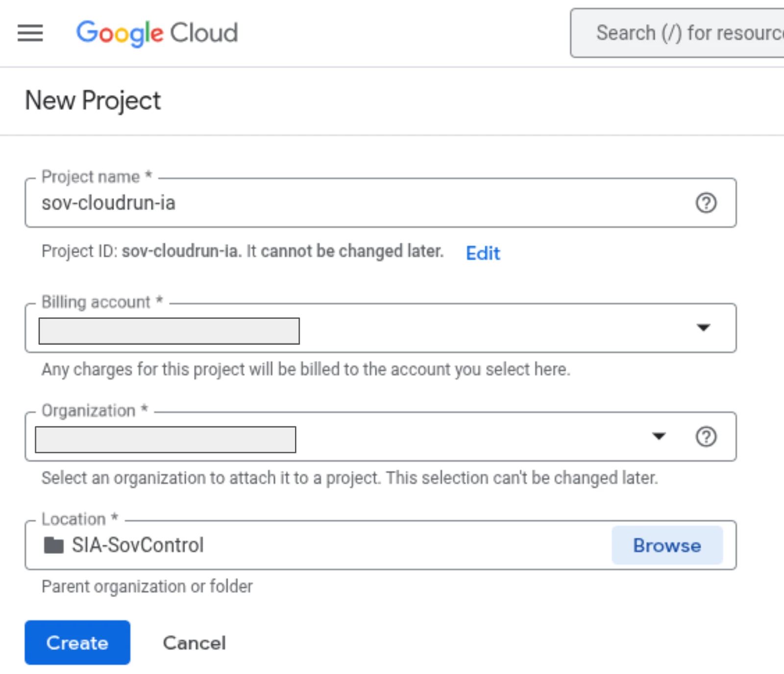Click the folder icon beside SIA-SovControl
This screenshot has width=784, height=674.
(x=53, y=545)
